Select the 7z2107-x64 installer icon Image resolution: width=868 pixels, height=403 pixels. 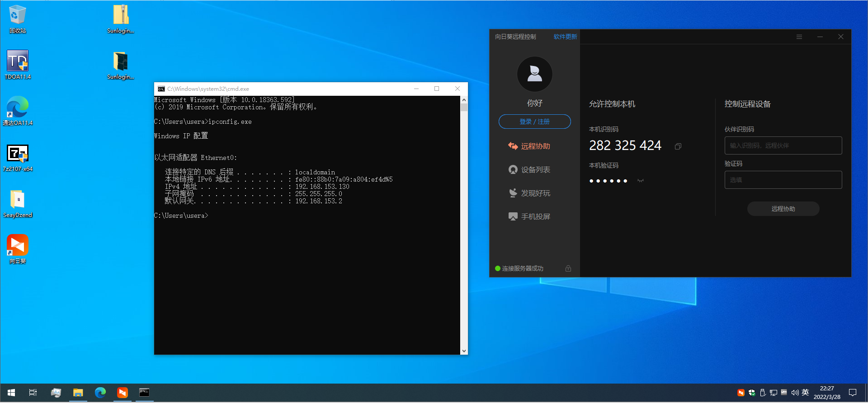18,157
